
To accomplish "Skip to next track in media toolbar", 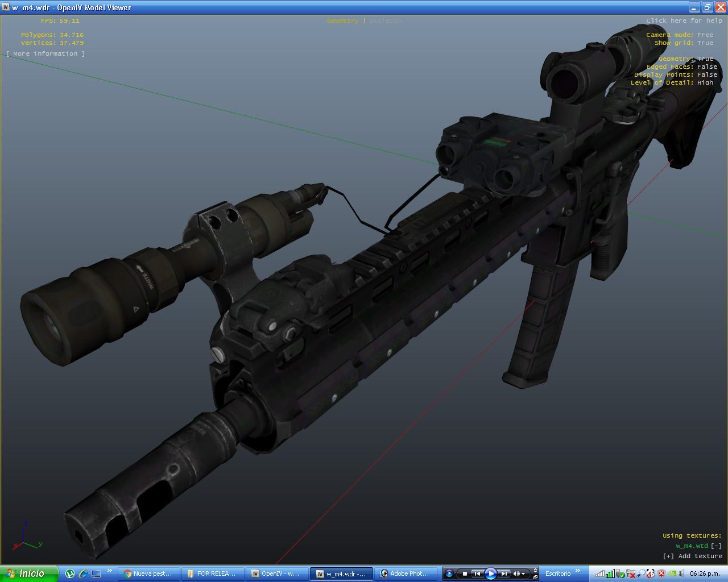I will (x=504, y=573).
